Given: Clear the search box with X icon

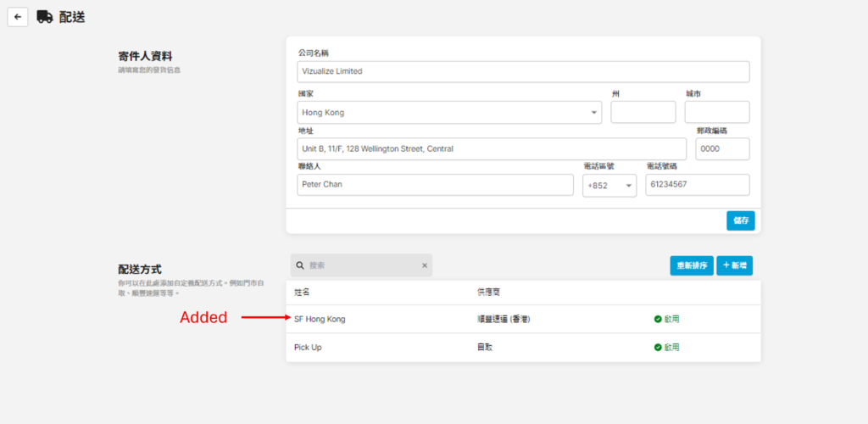Looking at the screenshot, I should [425, 265].
